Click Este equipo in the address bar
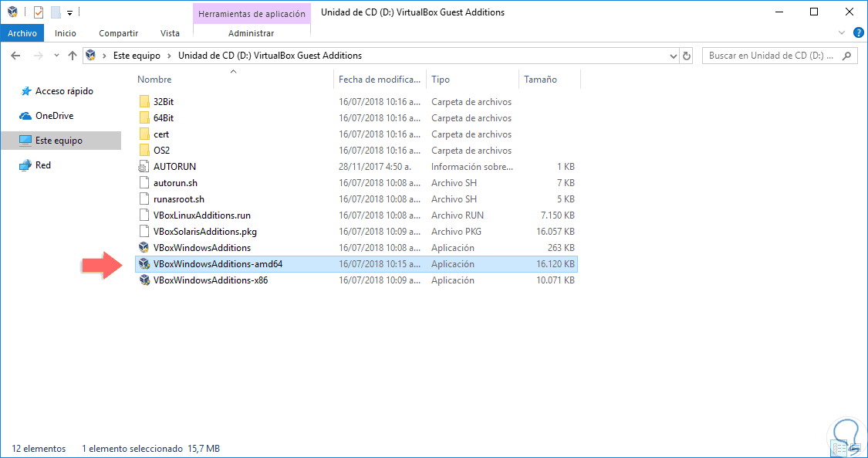This screenshot has height=458, width=868. click(137, 56)
